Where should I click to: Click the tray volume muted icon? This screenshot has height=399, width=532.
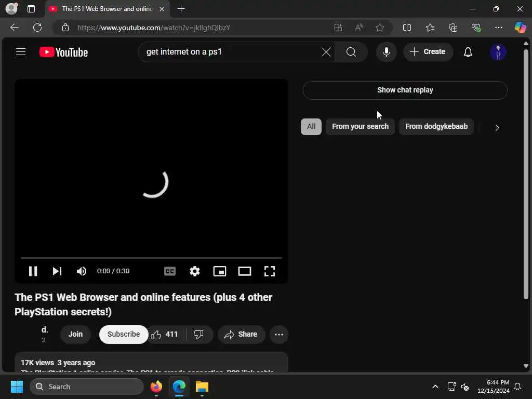click(x=465, y=387)
